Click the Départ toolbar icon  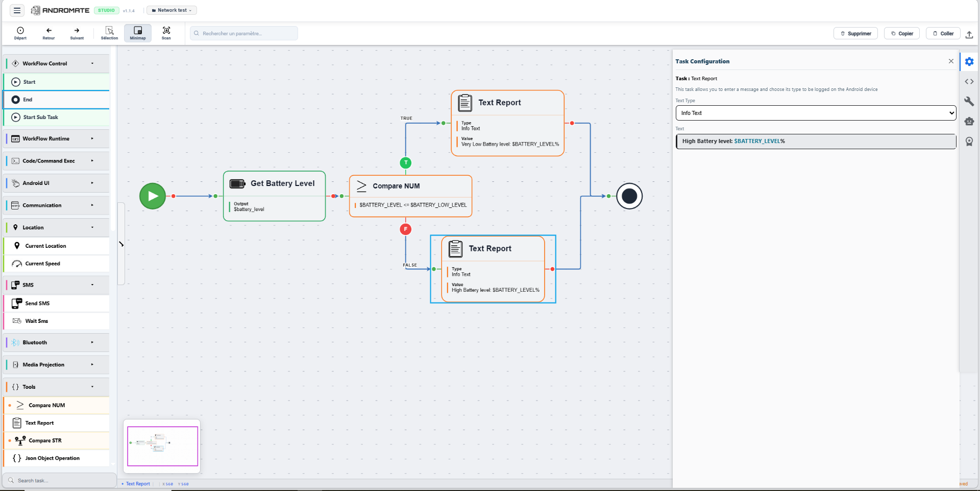(20, 33)
